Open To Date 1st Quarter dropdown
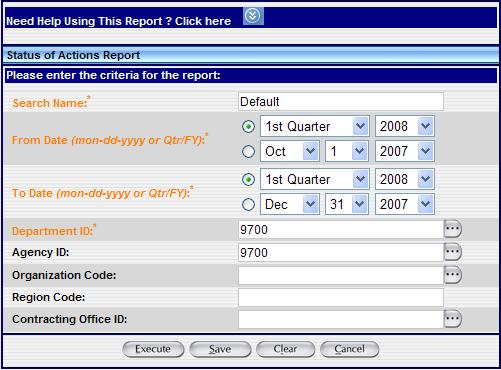 click(315, 179)
